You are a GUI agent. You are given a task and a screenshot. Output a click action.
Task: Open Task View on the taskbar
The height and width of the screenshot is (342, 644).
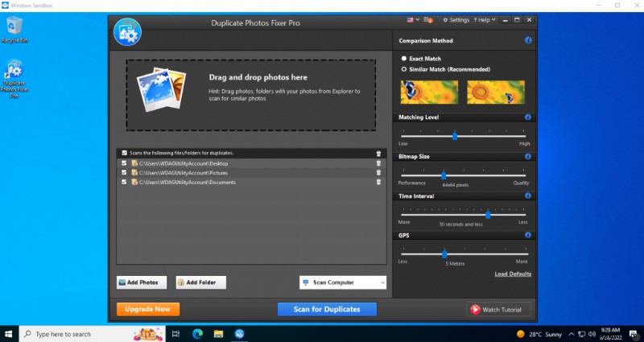(x=175, y=334)
